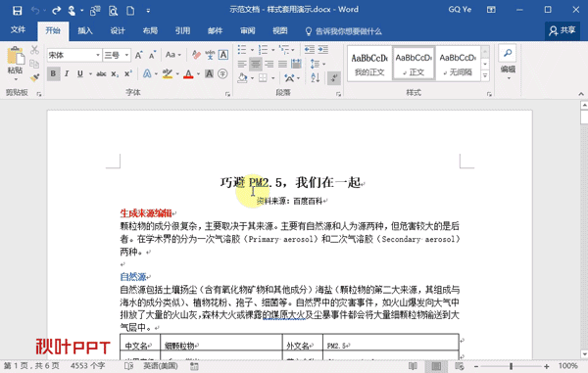Click the zoom slider handle in the status bar
588x373 pixels.
pyautogui.click(x=512, y=366)
